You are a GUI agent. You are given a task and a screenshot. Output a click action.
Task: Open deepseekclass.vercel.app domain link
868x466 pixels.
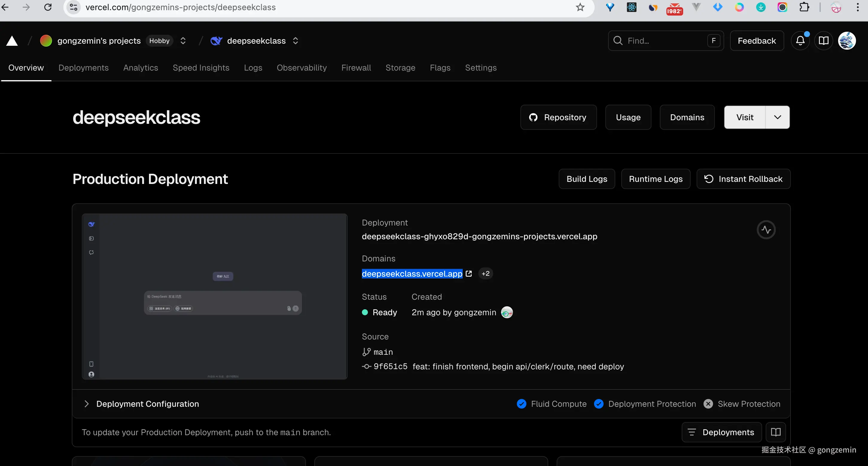click(x=412, y=274)
